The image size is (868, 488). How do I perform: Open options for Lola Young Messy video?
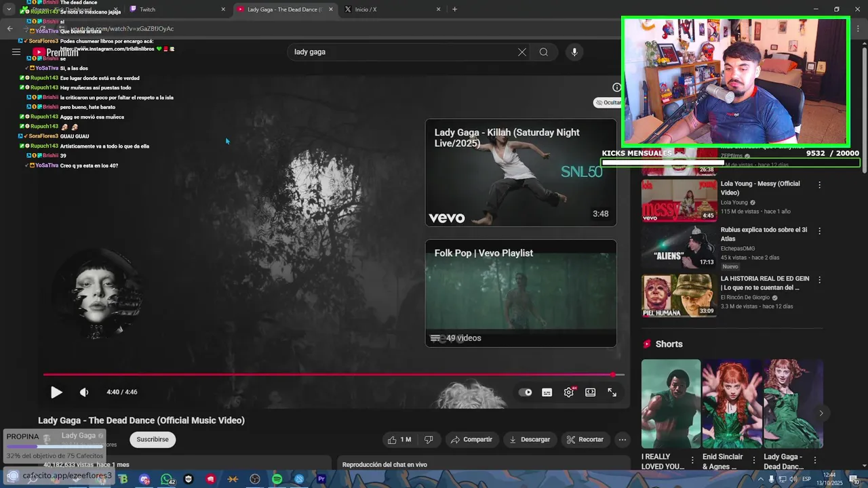(819, 185)
